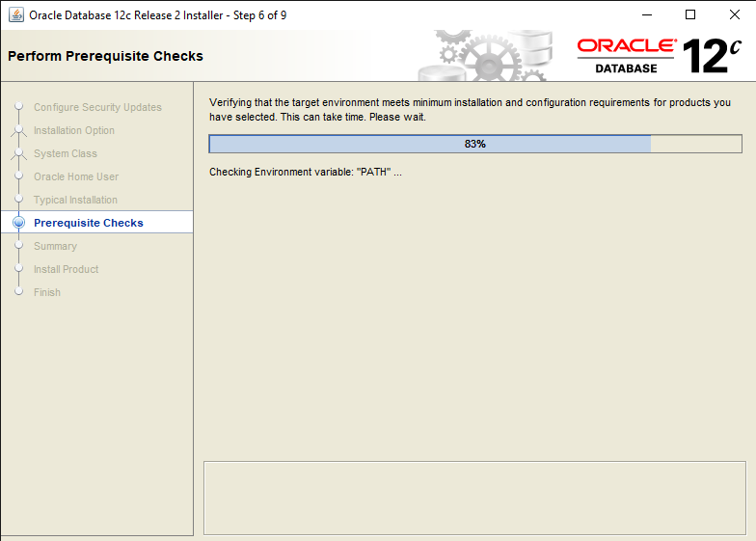Close the Oracle installer window
The width and height of the screenshot is (756, 541).
click(735, 15)
